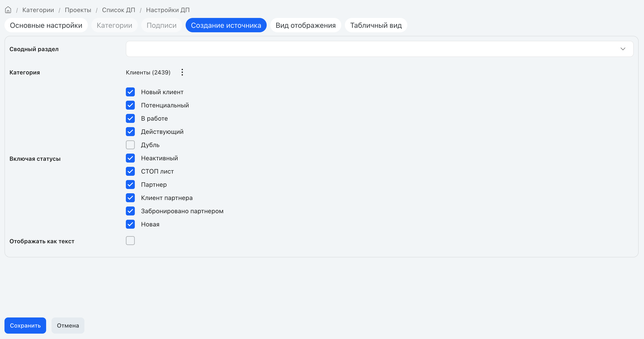Toggle the Новая status checkbox
Viewport: 644px width, 339px height.
click(130, 224)
